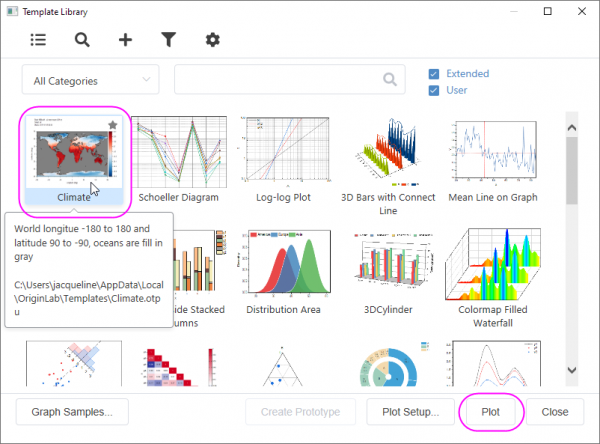The width and height of the screenshot is (600, 444).
Task: Click the Graph Samples button
Action: (72, 411)
